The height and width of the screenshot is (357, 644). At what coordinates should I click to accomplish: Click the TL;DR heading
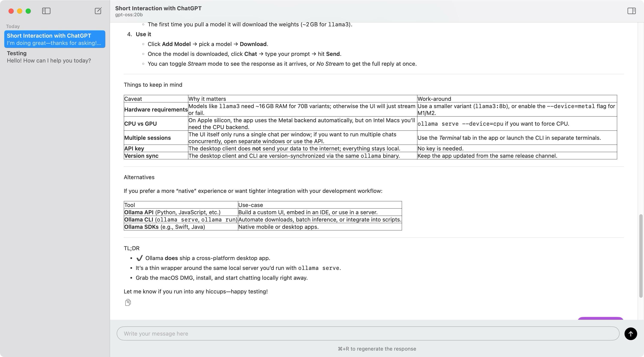pos(131,248)
